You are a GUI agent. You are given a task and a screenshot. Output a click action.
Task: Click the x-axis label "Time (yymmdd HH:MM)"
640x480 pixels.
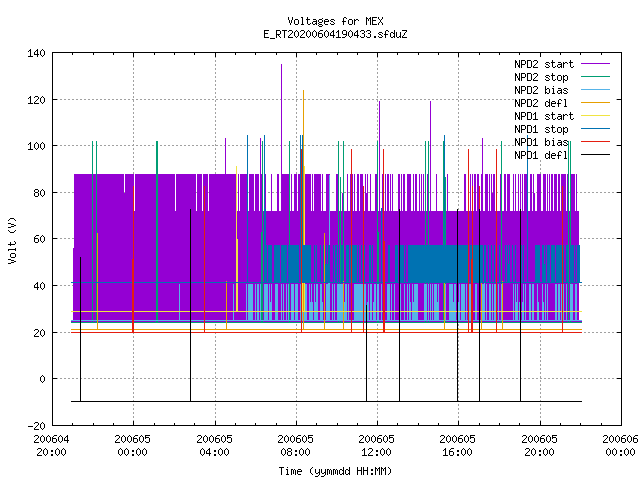pos(336,471)
